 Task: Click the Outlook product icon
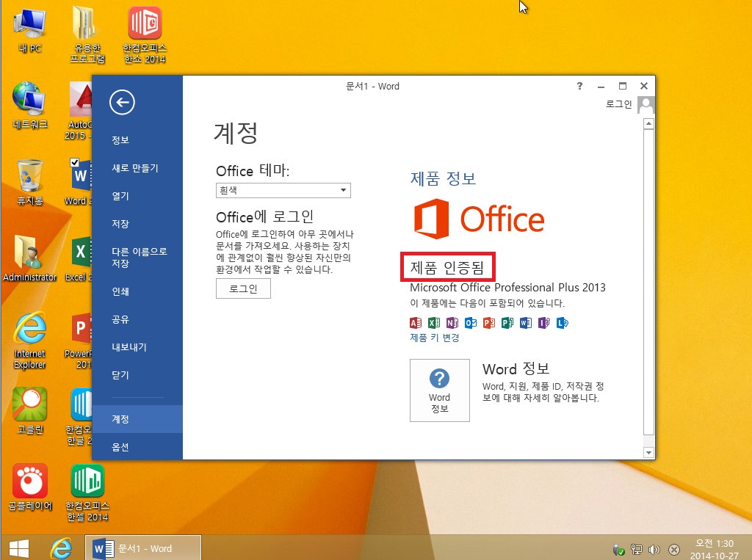pyautogui.click(x=471, y=323)
